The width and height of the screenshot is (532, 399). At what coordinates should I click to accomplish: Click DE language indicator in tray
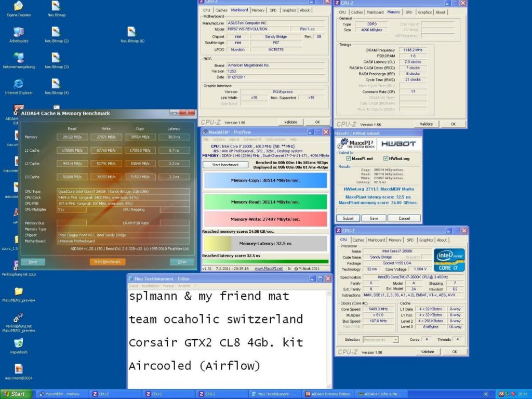pos(486,394)
